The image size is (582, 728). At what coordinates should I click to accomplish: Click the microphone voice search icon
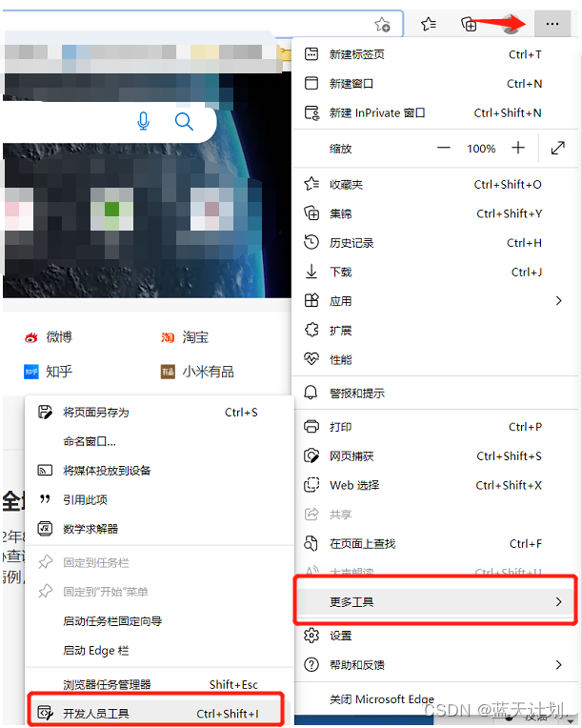144,122
